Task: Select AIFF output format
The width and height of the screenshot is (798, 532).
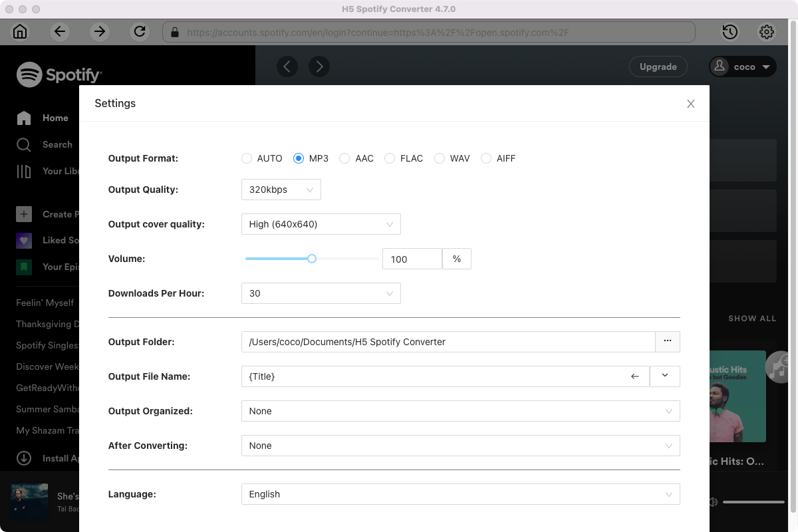Action: [486, 158]
